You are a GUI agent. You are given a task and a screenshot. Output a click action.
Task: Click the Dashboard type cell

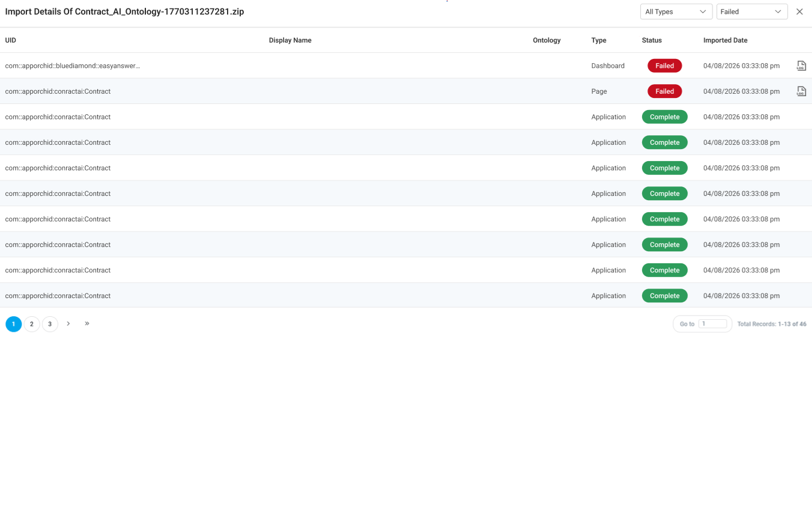(x=608, y=66)
